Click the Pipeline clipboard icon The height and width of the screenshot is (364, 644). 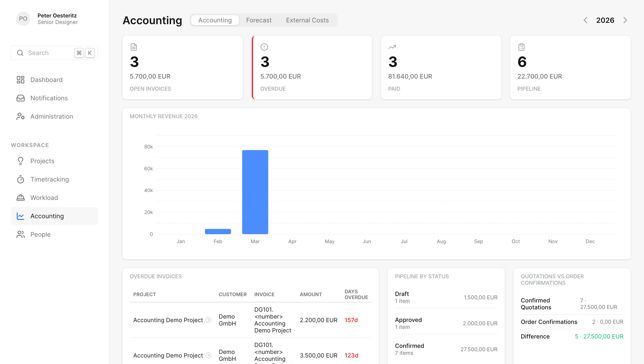click(x=521, y=47)
